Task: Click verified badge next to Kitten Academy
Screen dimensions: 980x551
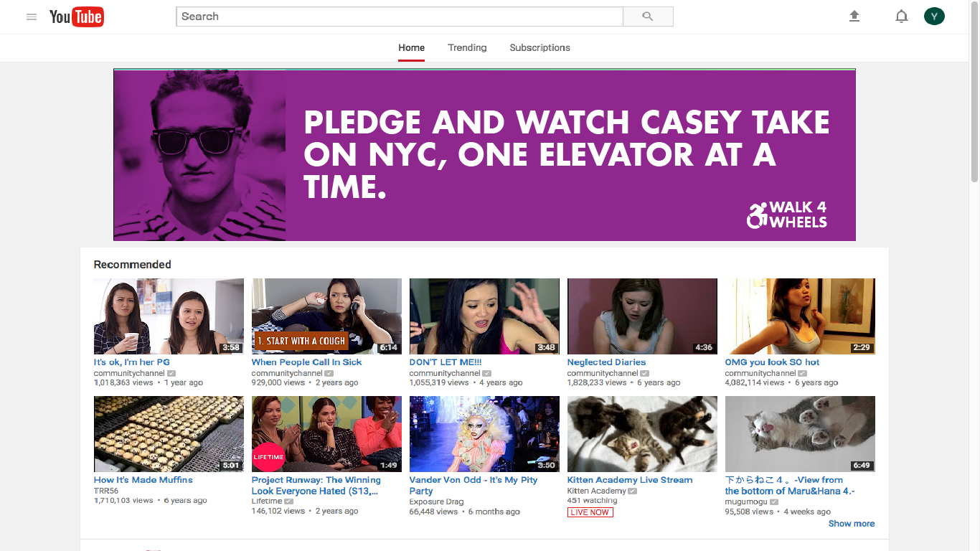Action: pyautogui.click(x=633, y=491)
